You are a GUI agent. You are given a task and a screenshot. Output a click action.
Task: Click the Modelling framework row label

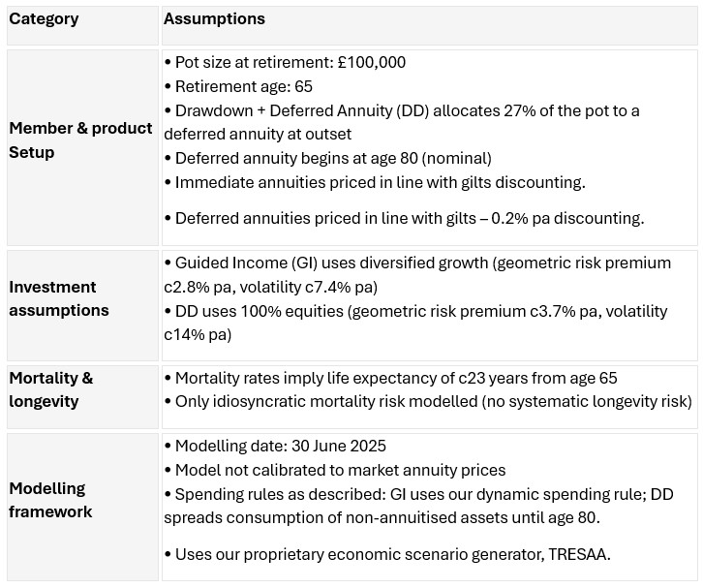coord(51,500)
